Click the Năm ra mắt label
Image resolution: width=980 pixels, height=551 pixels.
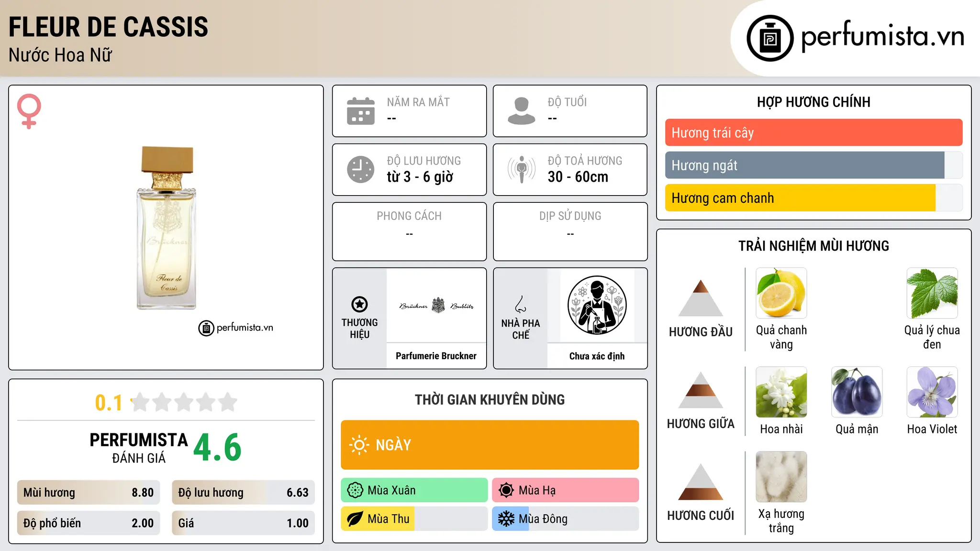pyautogui.click(x=418, y=102)
